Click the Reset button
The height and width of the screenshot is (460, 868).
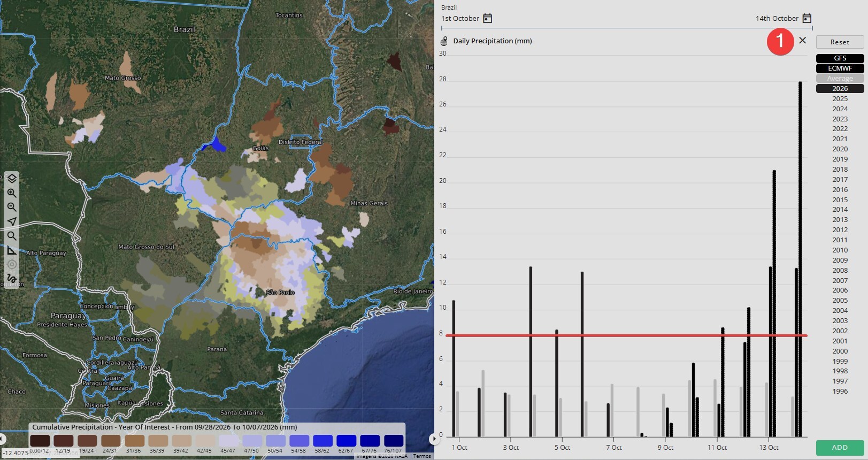840,42
